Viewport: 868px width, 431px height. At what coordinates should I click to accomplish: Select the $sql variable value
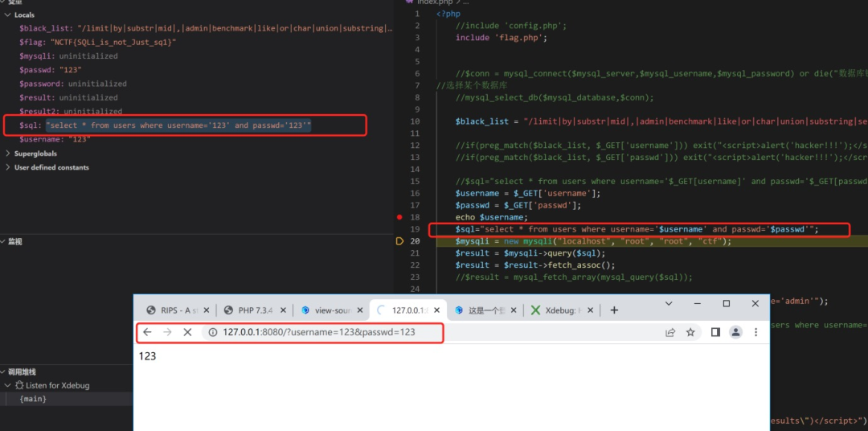(x=178, y=125)
